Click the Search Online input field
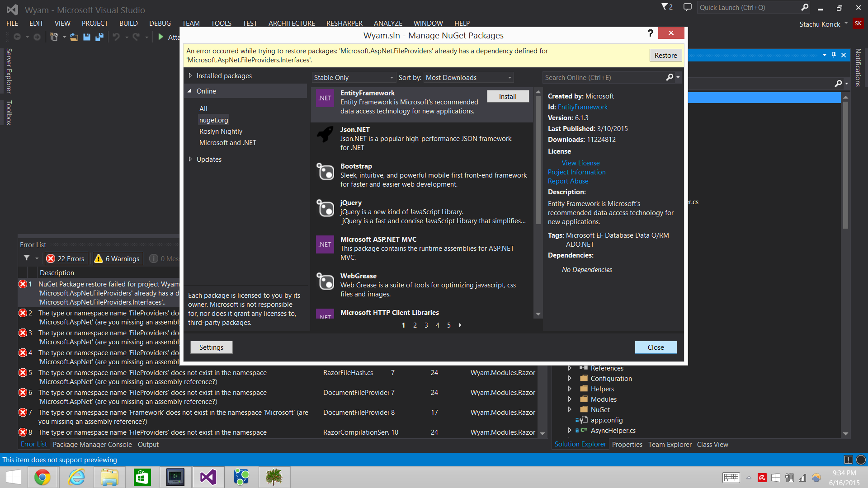This screenshot has width=868, height=488. pyautogui.click(x=604, y=77)
